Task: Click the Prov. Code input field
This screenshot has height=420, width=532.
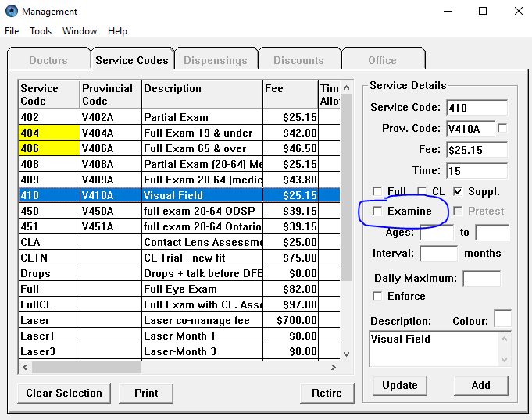Action: pos(470,129)
